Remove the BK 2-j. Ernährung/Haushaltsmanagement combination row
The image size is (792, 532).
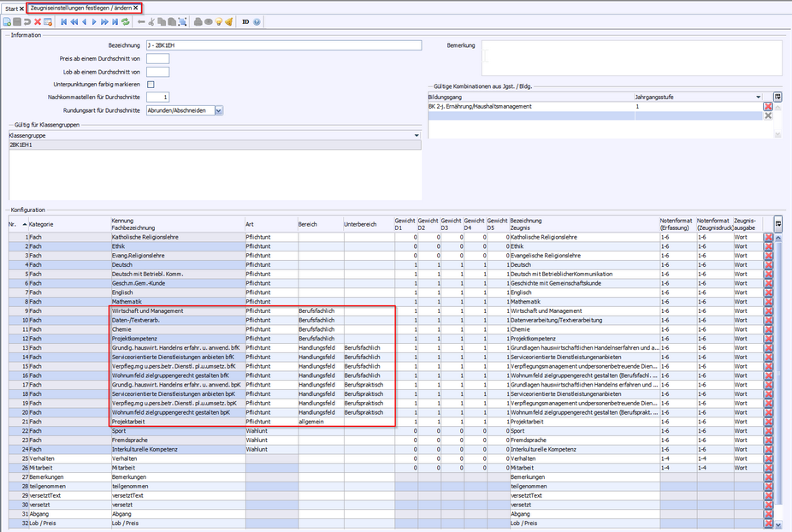pos(768,107)
